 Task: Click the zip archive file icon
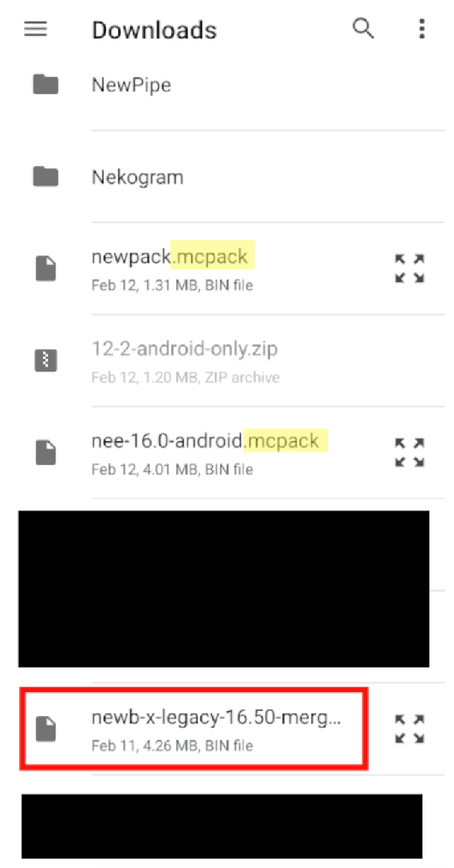point(45,361)
